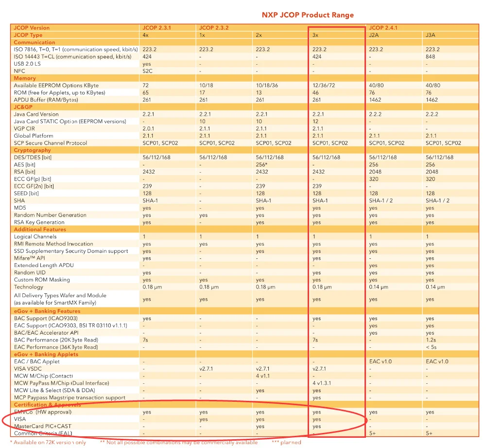Click the eGov + Banking Applets heading
Screen dimensions: 486x448
[x=46, y=354]
